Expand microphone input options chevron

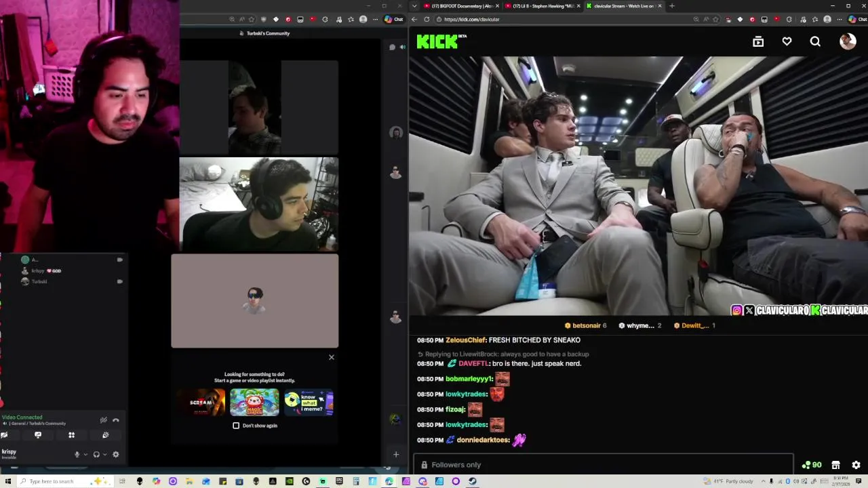point(85,455)
